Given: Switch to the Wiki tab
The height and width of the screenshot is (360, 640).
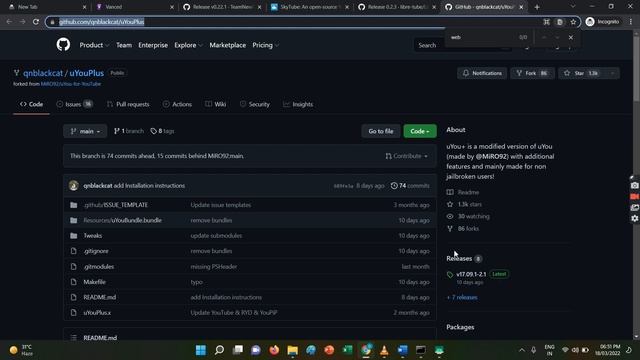Looking at the screenshot, I should pyautogui.click(x=216, y=104).
